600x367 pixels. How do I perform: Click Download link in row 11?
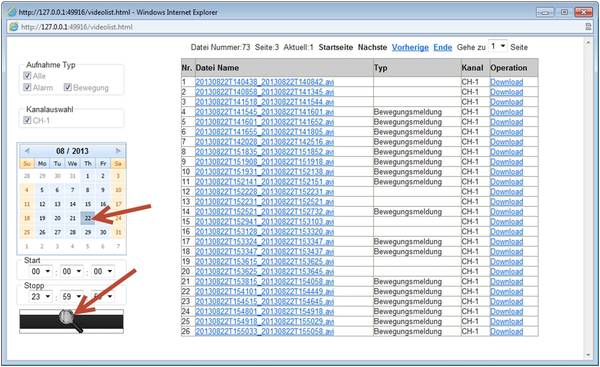pyautogui.click(x=507, y=181)
